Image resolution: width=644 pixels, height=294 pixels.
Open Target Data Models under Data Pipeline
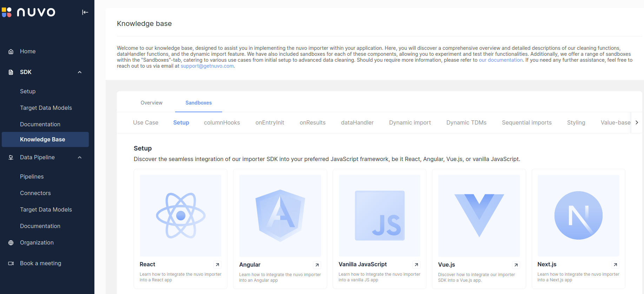click(46, 209)
